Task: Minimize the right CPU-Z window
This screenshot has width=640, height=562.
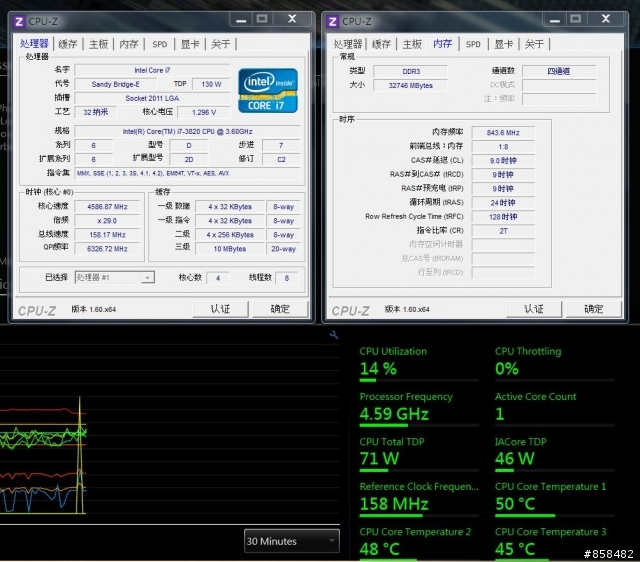Action: pos(555,20)
